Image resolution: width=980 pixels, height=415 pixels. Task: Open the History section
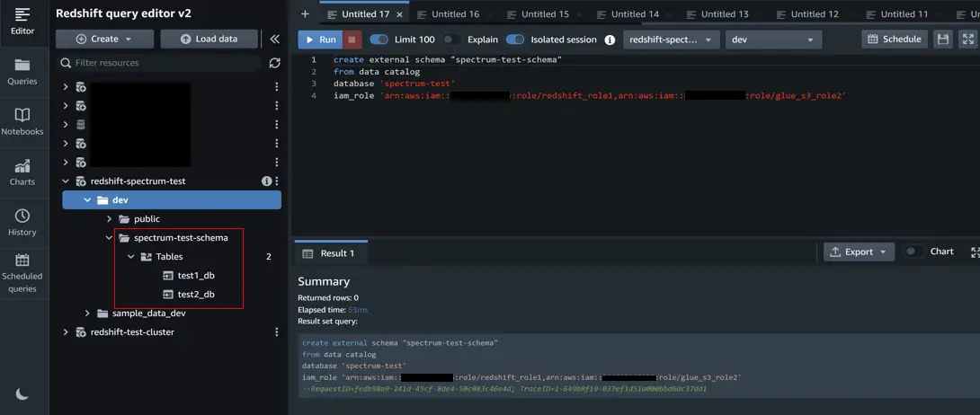pyautogui.click(x=22, y=223)
